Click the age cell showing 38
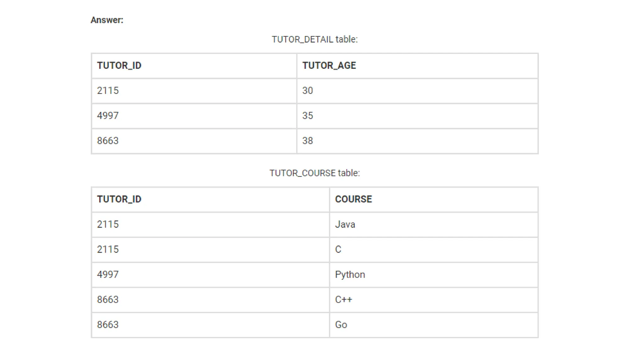The width and height of the screenshot is (644, 362). pyautogui.click(x=308, y=141)
